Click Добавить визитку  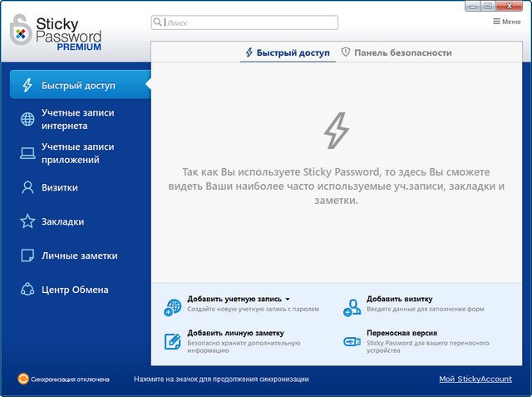pyautogui.click(x=399, y=299)
